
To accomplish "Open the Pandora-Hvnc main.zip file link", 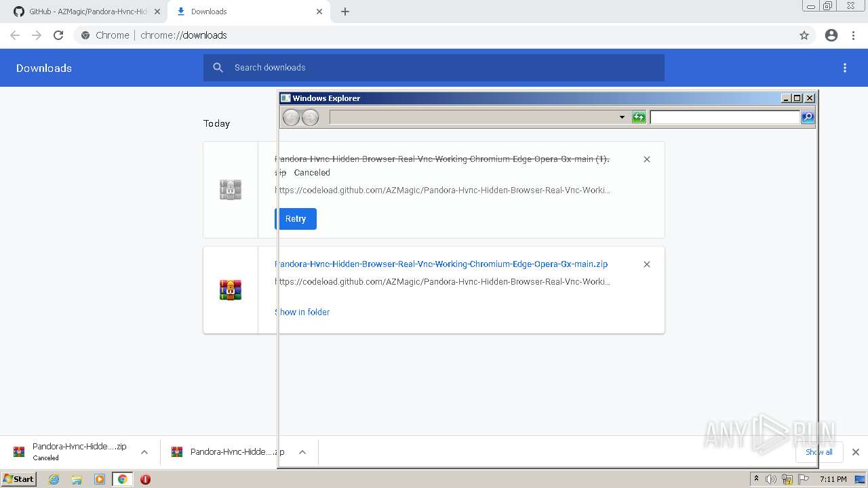I will tap(441, 264).
